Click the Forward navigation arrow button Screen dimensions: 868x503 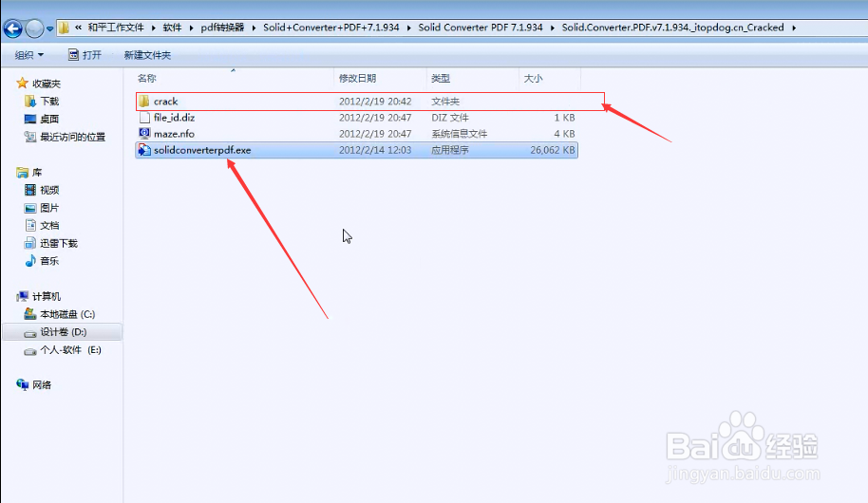(x=34, y=28)
